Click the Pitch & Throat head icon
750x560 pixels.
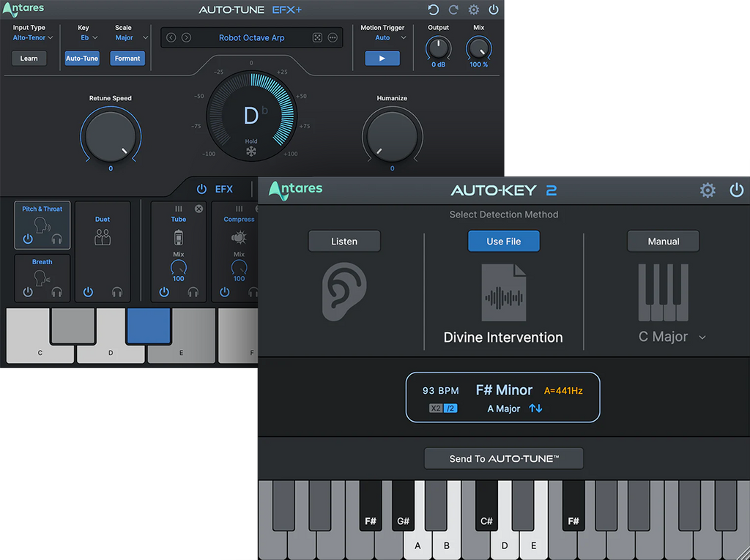tap(42, 225)
